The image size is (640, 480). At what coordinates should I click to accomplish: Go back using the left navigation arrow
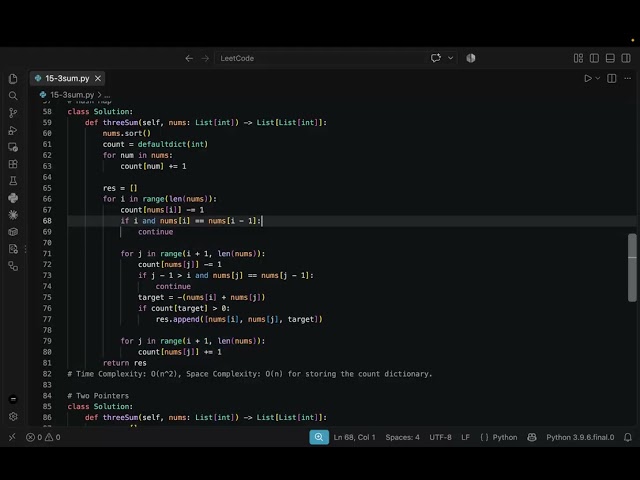[189, 58]
